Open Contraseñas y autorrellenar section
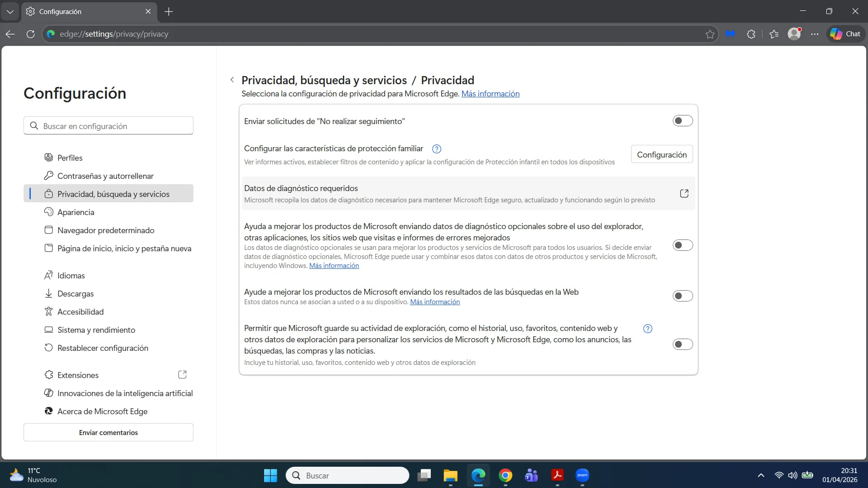The height and width of the screenshot is (488, 868). click(x=108, y=176)
